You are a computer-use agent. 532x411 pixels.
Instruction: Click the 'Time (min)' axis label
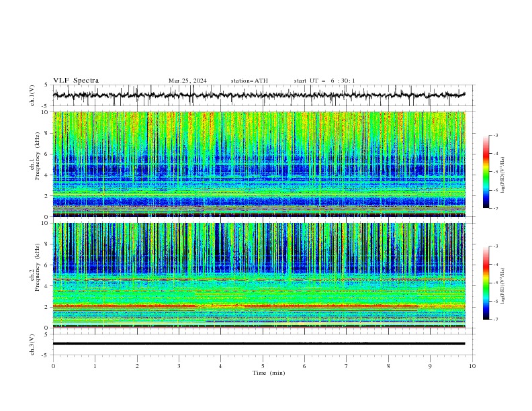(x=269, y=373)
